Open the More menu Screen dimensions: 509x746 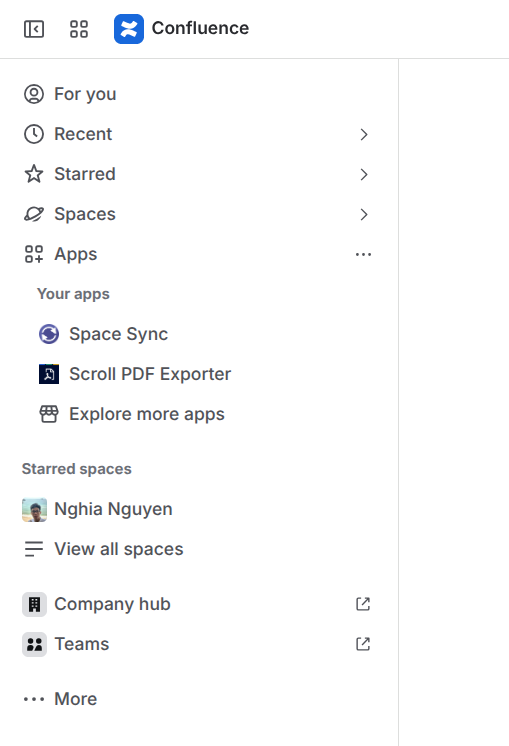click(x=199, y=699)
